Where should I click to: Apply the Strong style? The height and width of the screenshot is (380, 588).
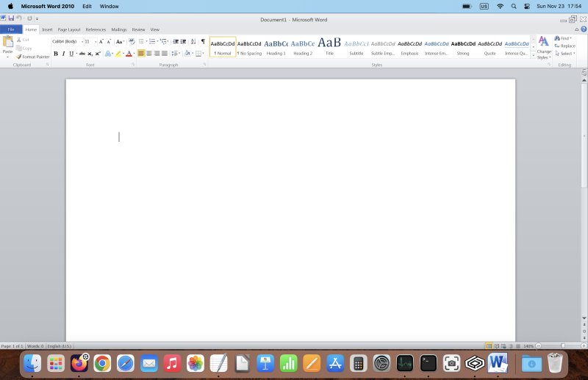coord(463,47)
